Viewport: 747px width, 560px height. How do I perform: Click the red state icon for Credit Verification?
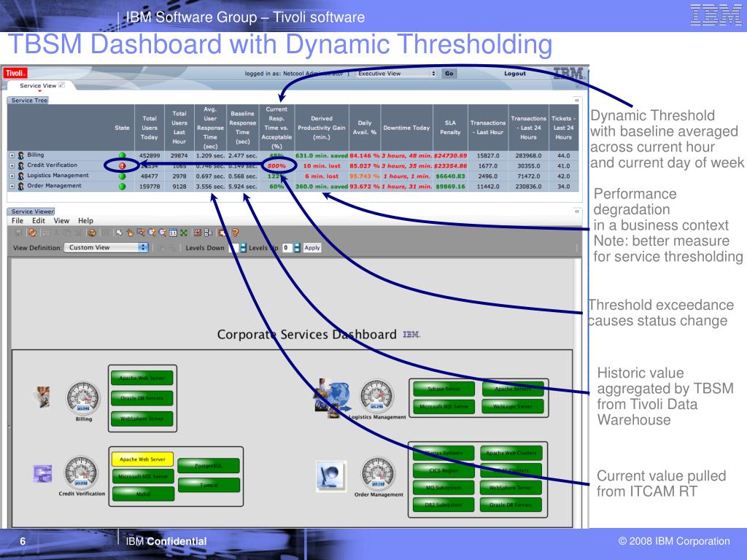[x=122, y=166]
